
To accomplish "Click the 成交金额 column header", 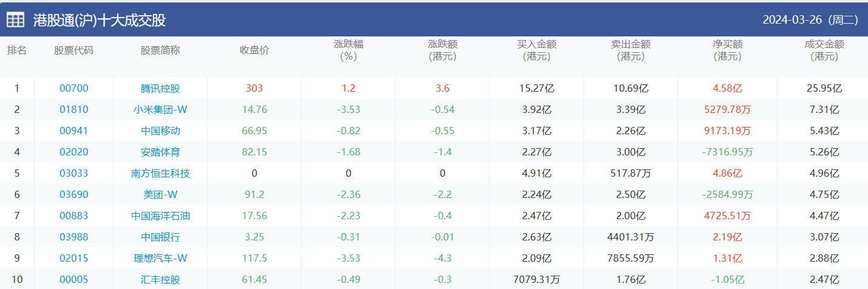I will coord(824,50).
